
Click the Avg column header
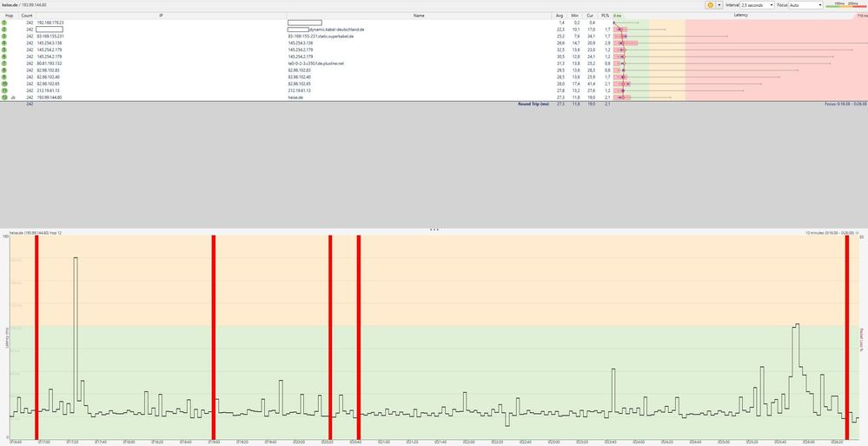[560, 16]
